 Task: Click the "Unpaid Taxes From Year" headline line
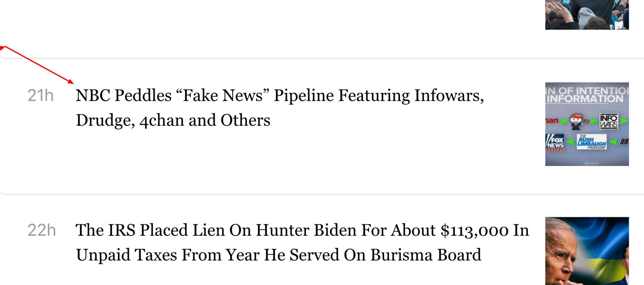(x=278, y=255)
